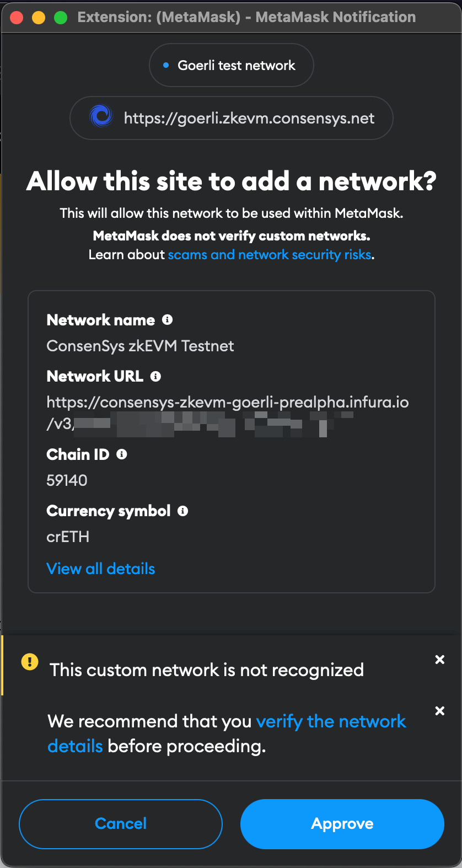The image size is (462, 868).
Task: Cancel the network addition request
Action: click(120, 824)
